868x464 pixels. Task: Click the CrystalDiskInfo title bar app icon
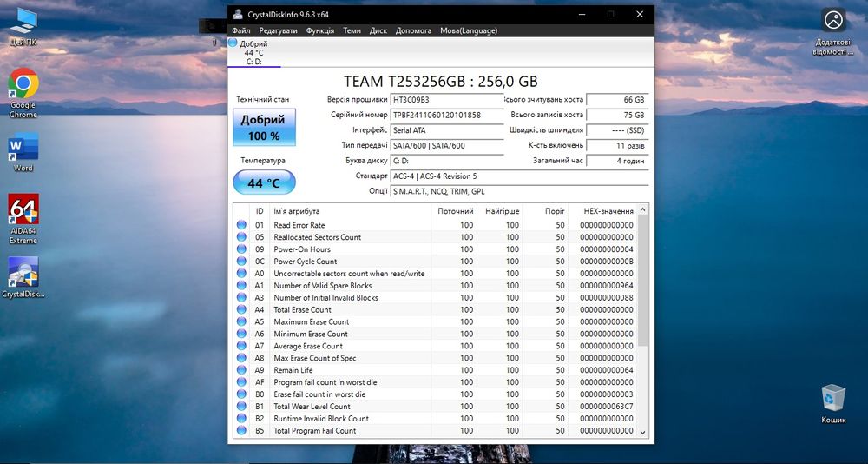click(x=238, y=15)
